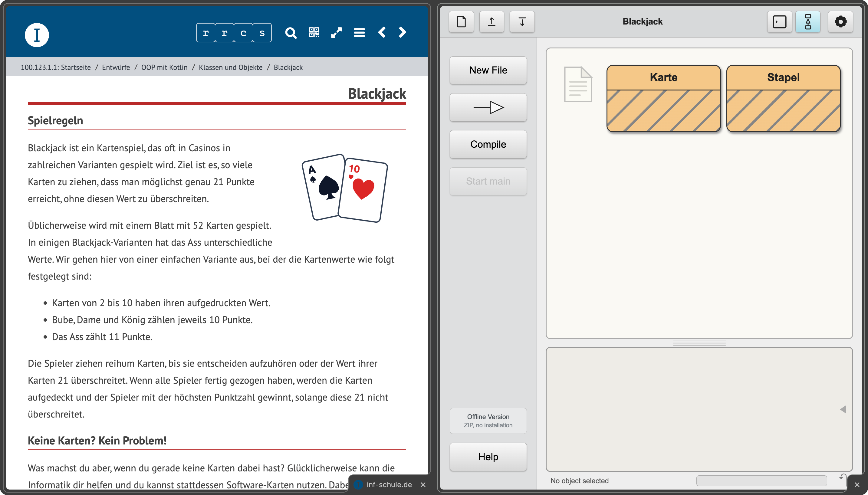The image size is (868, 495).
Task: Create new project with blank page icon
Action: coord(461,22)
